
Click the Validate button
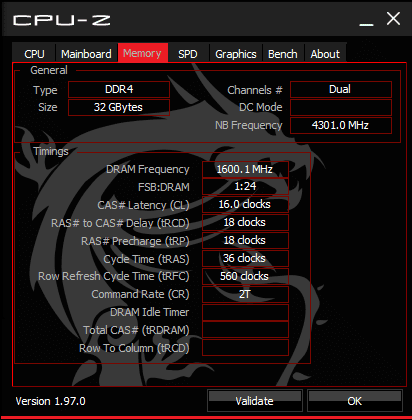[x=255, y=400]
